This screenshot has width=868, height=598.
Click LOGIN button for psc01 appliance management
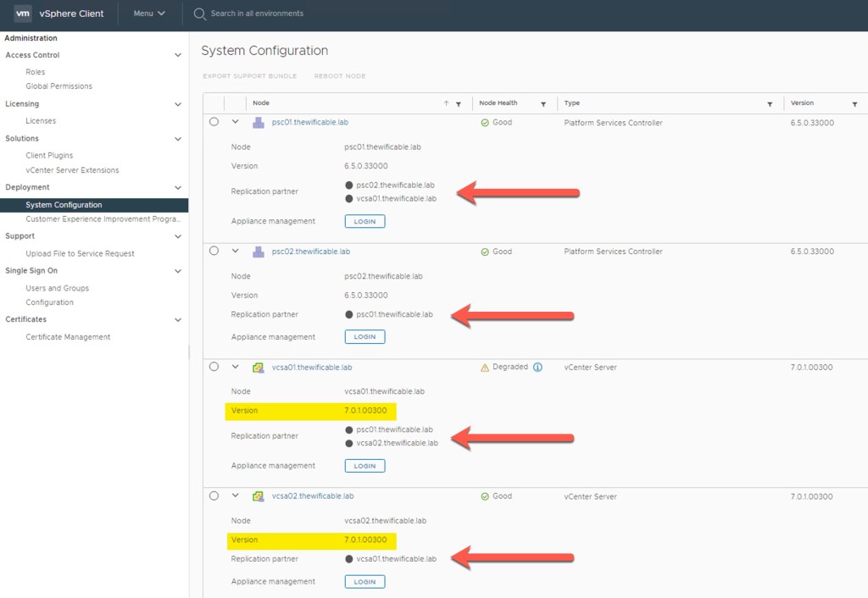[x=364, y=221]
